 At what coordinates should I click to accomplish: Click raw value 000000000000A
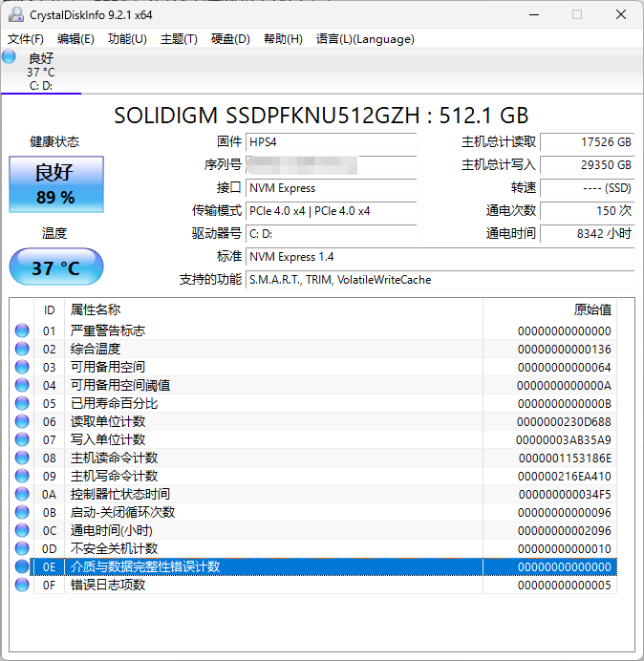[564, 385]
